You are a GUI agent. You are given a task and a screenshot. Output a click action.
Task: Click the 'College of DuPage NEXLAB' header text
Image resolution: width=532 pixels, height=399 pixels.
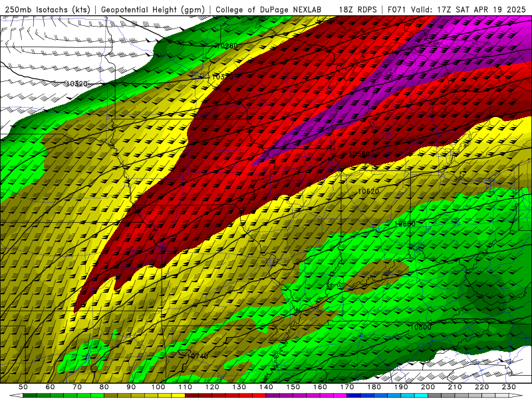click(269, 10)
